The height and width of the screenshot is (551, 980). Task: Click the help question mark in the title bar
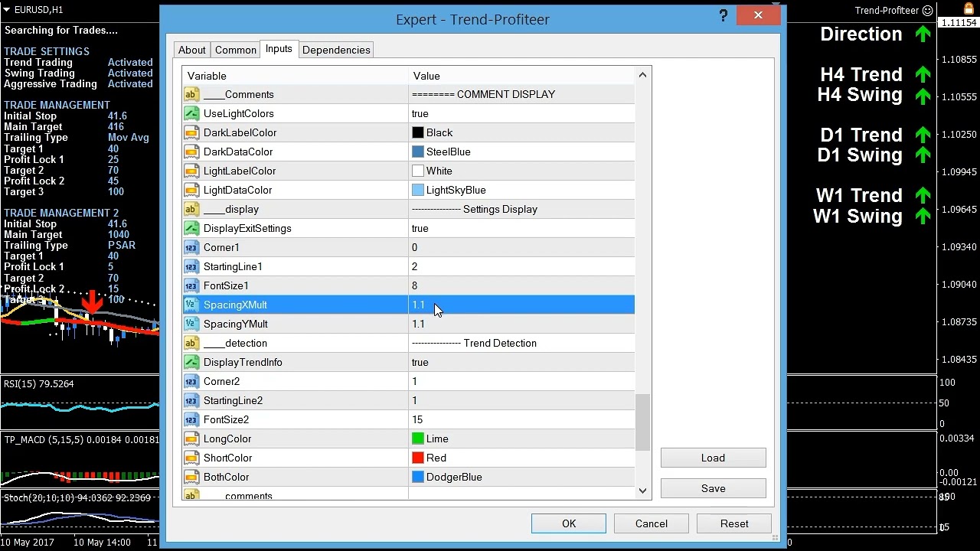point(724,16)
